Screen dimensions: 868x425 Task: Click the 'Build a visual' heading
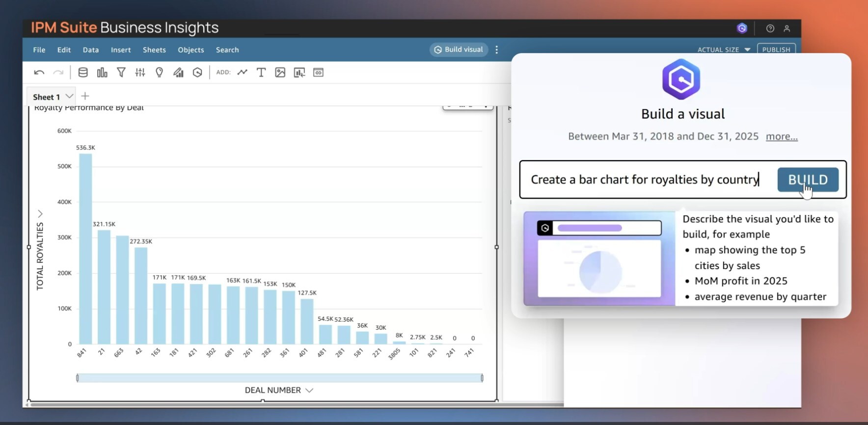pyautogui.click(x=683, y=114)
